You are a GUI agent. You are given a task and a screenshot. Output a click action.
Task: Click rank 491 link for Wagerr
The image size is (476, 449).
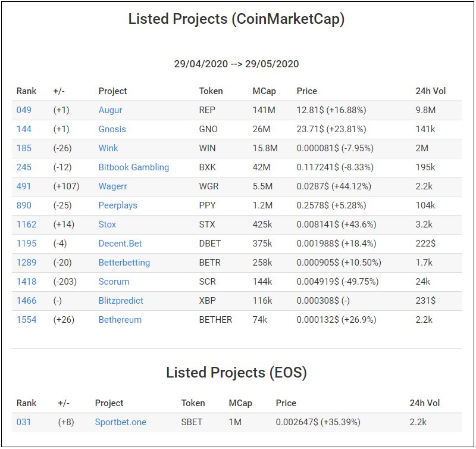[x=24, y=186]
